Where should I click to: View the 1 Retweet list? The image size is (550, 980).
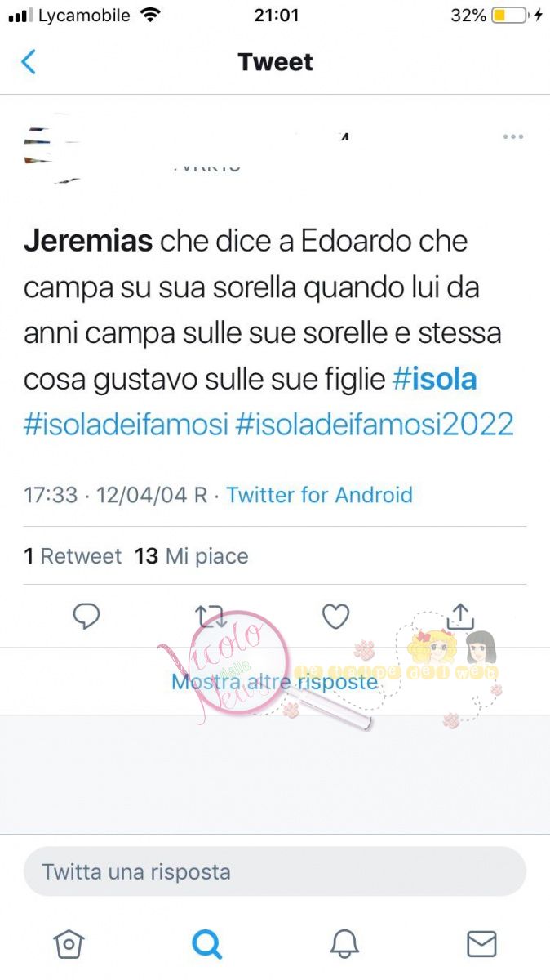[x=73, y=556]
